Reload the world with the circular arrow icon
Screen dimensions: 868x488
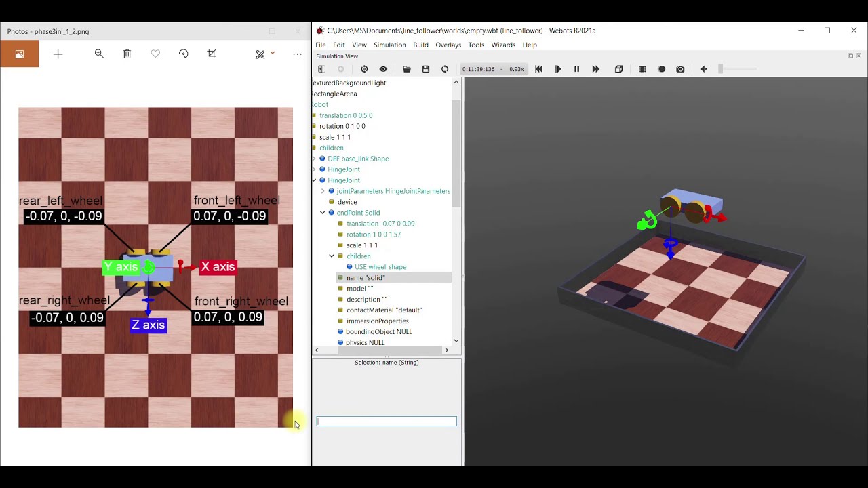click(x=445, y=69)
